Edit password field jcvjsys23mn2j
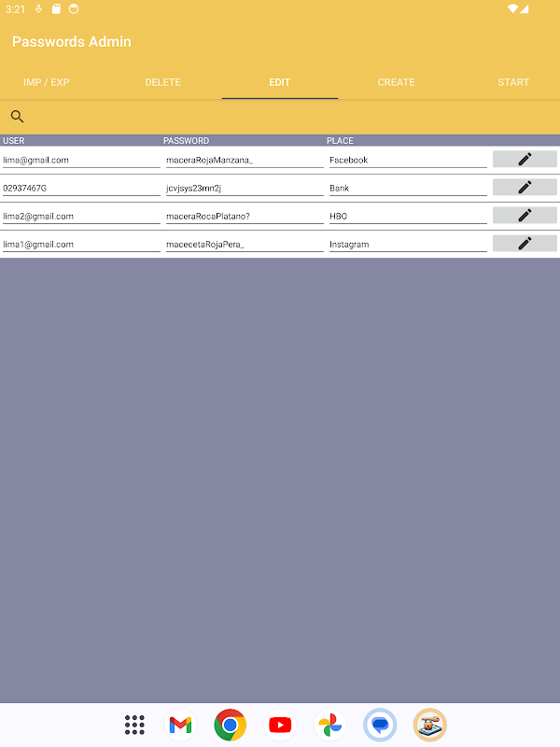This screenshot has width=560, height=747. [x=245, y=189]
